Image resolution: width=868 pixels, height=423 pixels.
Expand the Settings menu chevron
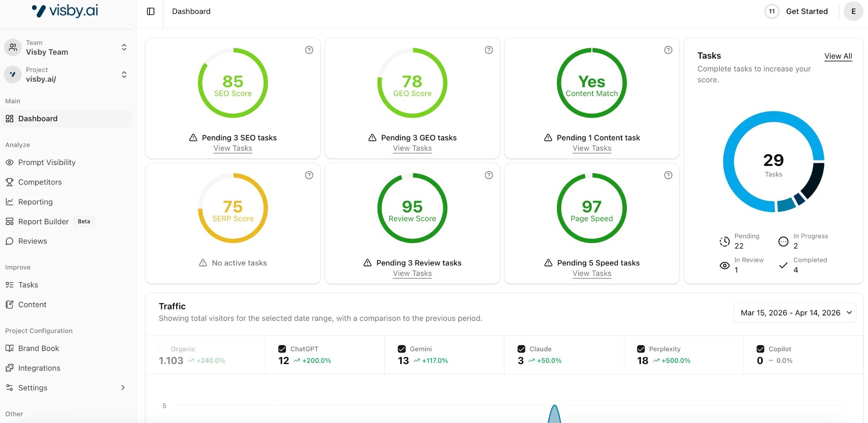click(123, 387)
